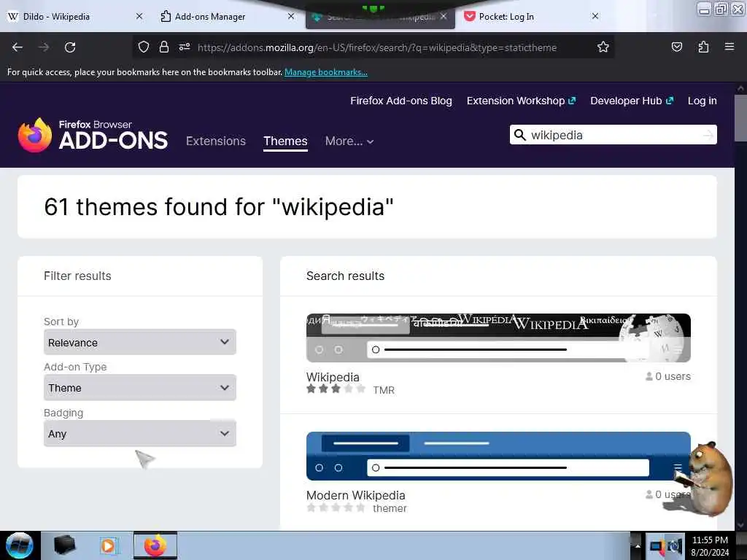Click the Modern Wikipedia blue theme preview
This screenshot has height=560, width=747.
click(x=498, y=456)
